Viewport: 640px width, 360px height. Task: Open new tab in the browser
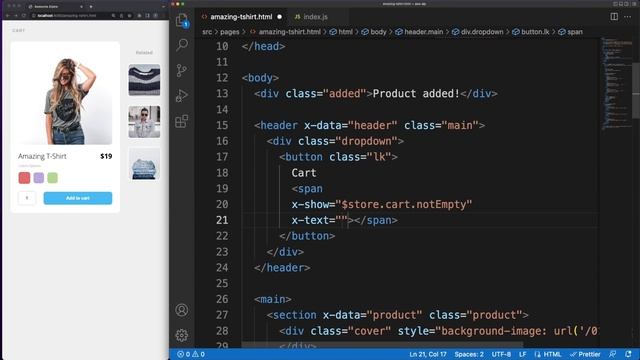pos(91,7)
